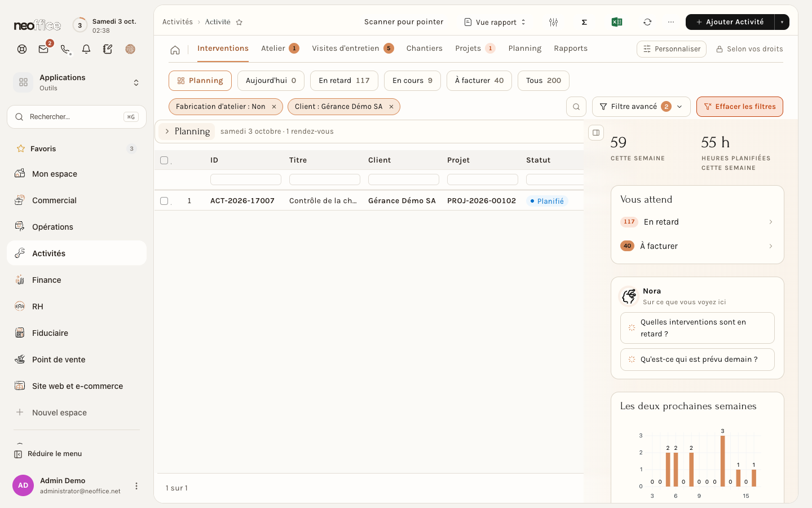Open the Rapports tab
Screen dimensions: 812x508
pos(571,49)
